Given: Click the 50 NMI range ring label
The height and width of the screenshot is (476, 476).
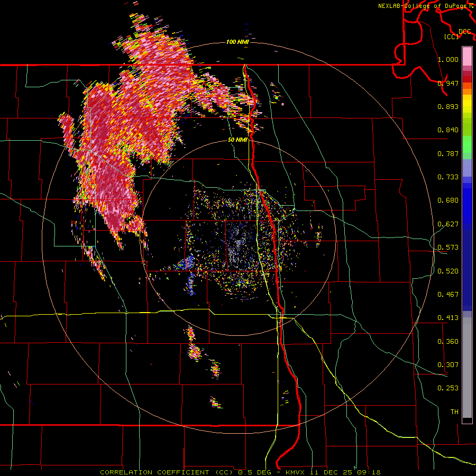Looking at the screenshot, I should (237, 140).
